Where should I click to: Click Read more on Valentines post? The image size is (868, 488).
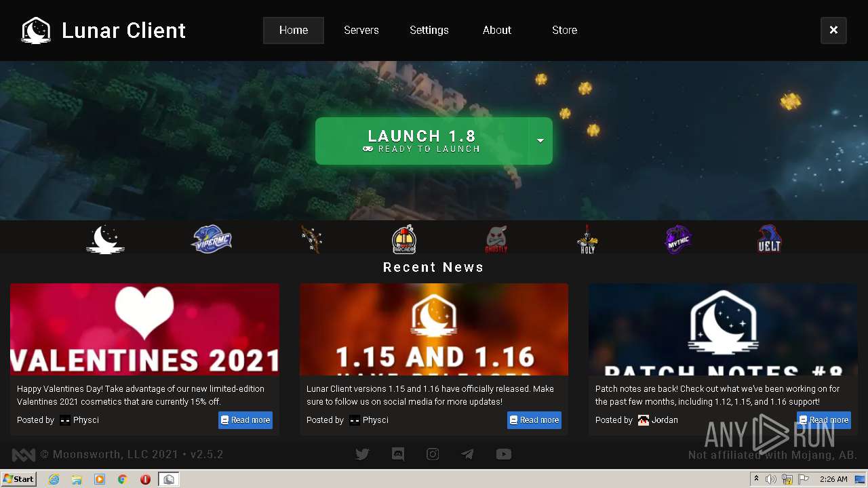tap(245, 420)
